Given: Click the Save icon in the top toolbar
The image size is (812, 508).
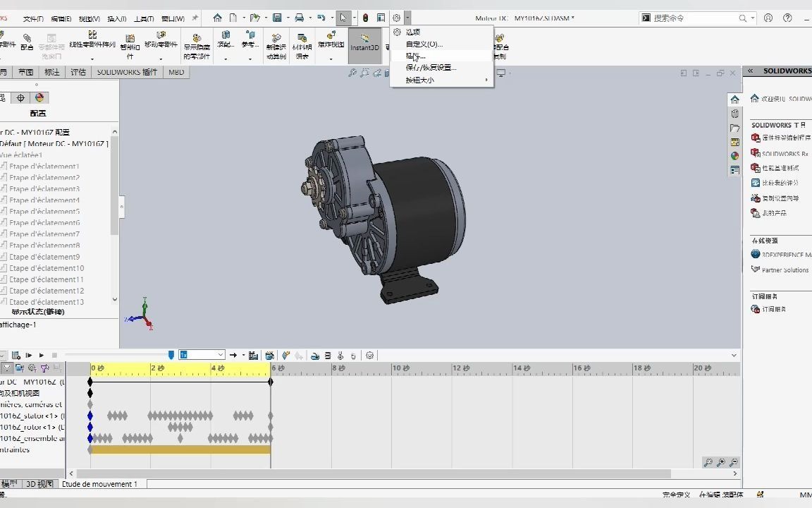Looking at the screenshot, I should pos(277,18).
